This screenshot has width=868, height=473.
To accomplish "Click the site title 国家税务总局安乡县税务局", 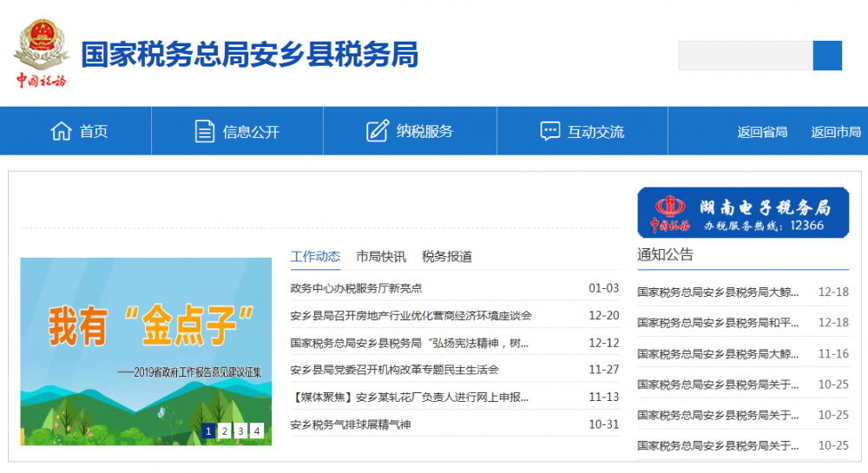I will (x=250, y=54).
